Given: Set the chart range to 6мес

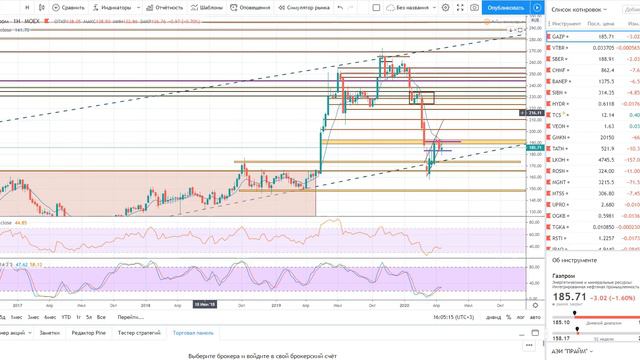Looking at the screenshot, I should 50,317.
